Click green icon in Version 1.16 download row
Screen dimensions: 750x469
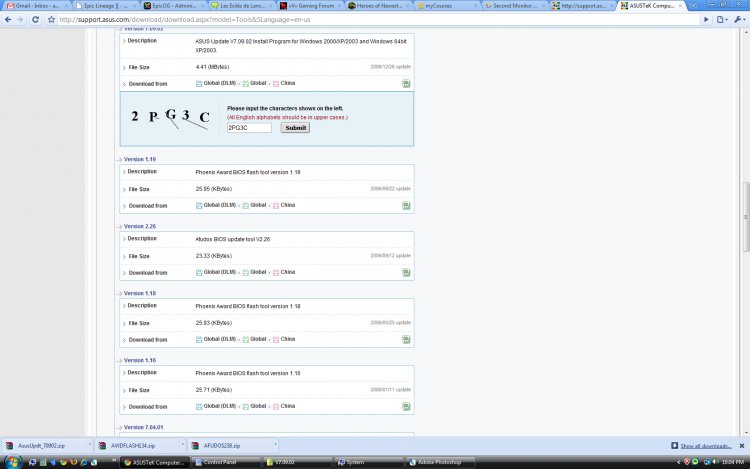406,406
